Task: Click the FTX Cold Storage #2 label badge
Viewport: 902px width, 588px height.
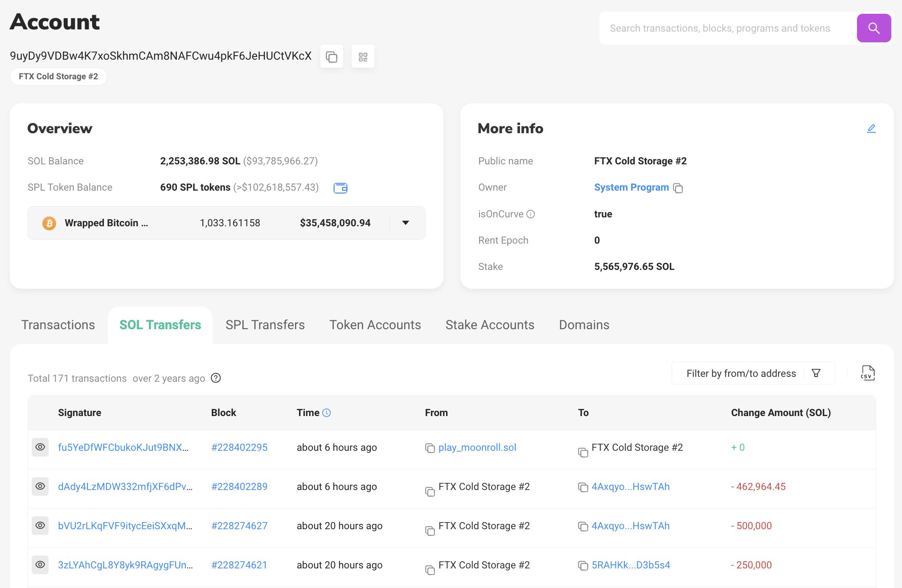Action: [x=58, y=77]
